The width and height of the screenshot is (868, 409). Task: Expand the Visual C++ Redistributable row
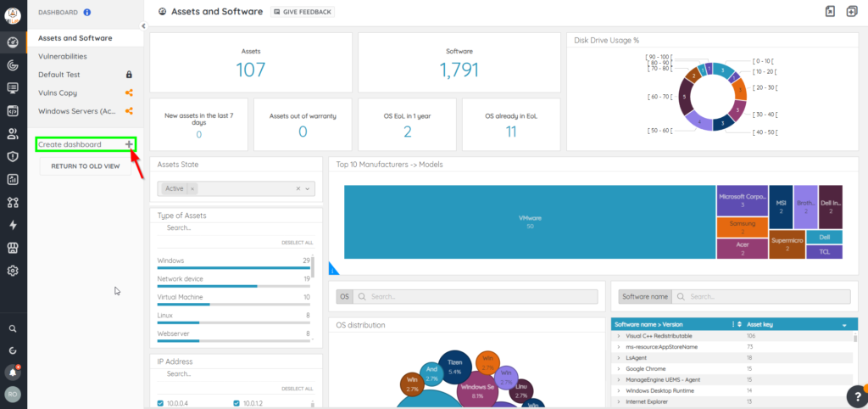click(619, 336)
